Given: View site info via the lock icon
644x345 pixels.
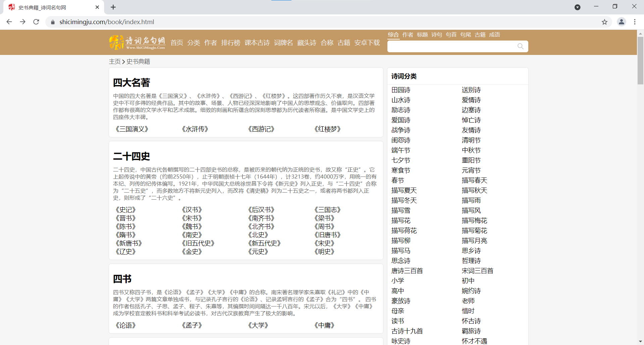Looking at the screenshot, I should click(53, 22).
